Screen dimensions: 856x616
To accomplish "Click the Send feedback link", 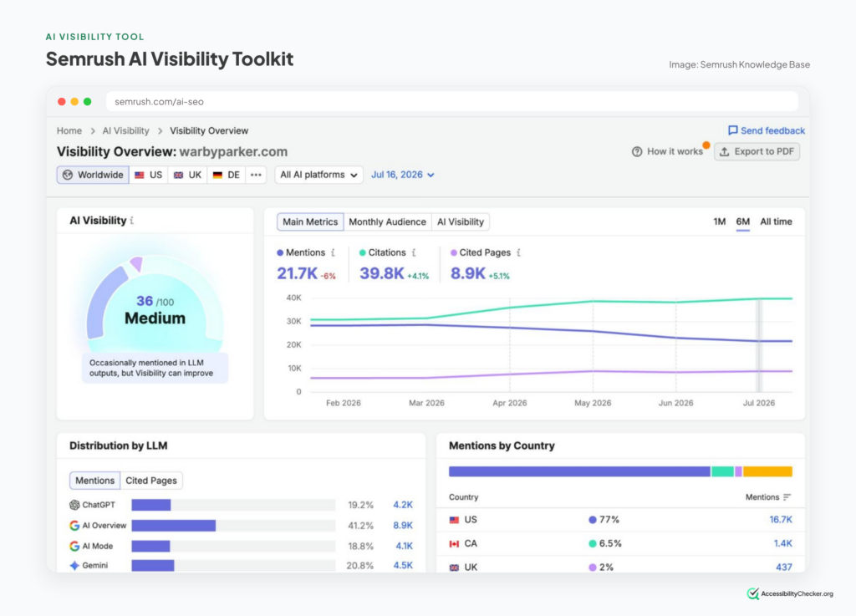I will pyautogui.click(x=767, y=130).
